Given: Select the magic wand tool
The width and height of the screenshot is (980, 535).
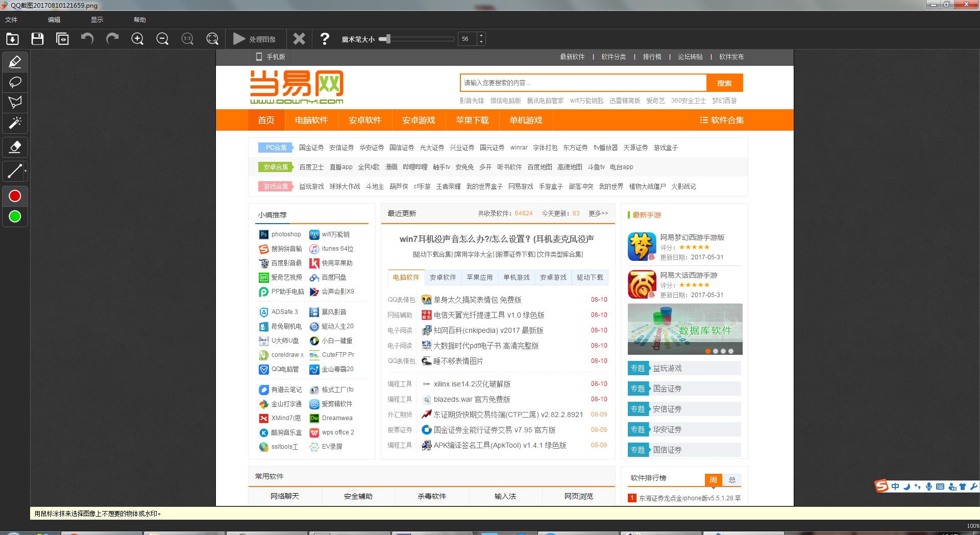Looking at the screenshot, I should (x=15, y=123).
